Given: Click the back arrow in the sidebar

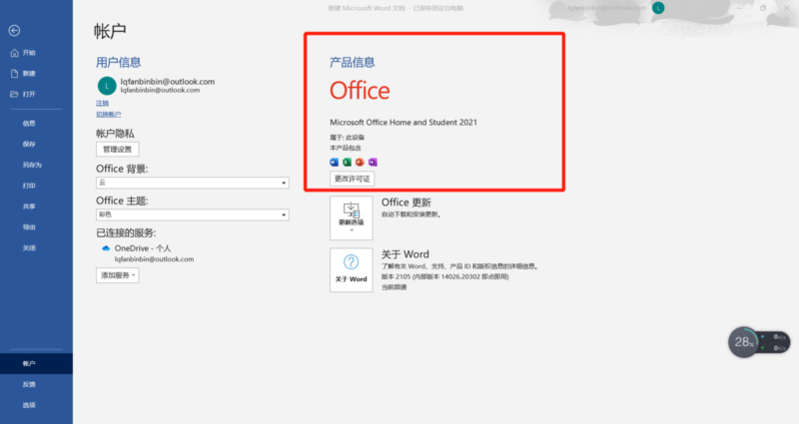Looking at the screenshot, I should click(14, 30).
